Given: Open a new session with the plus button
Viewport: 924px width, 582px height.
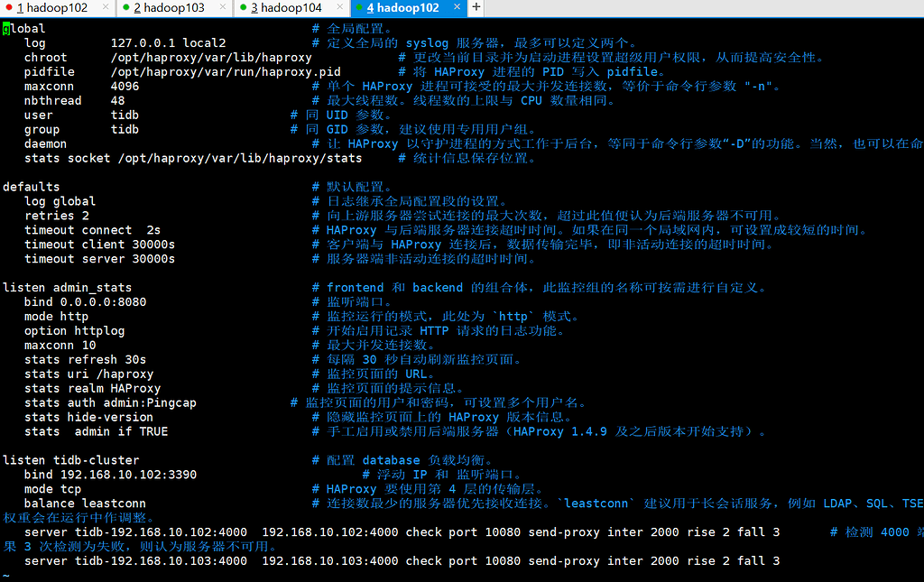Looking at the screenshot, I should (x=476, y=7).
